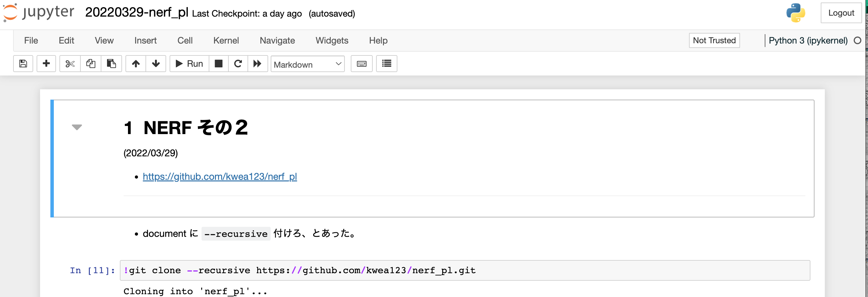Screen dimensions: 868x297
Task: Restart the kernel with the circular arrow icon
Action: [x=238, y=64]
